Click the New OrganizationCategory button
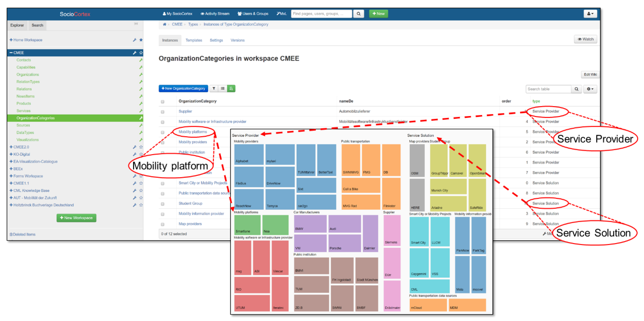This screenshot has height=321, width=644. (x=183, y=88)
